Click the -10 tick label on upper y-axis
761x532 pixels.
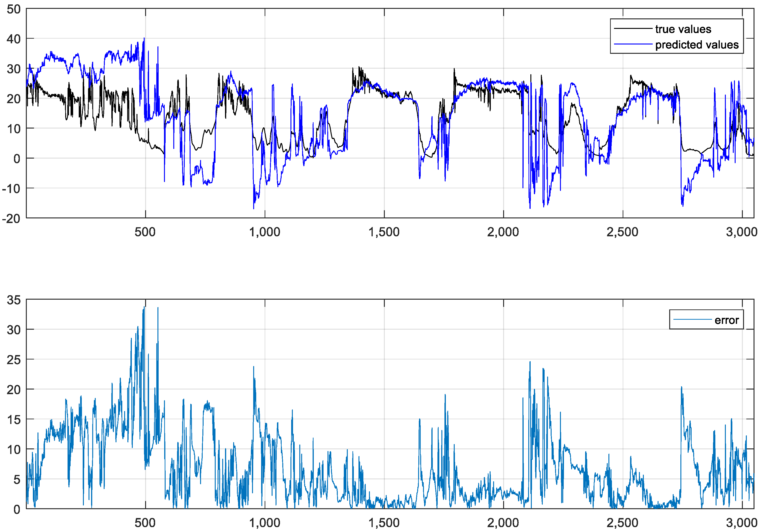(x=11, y=189)
